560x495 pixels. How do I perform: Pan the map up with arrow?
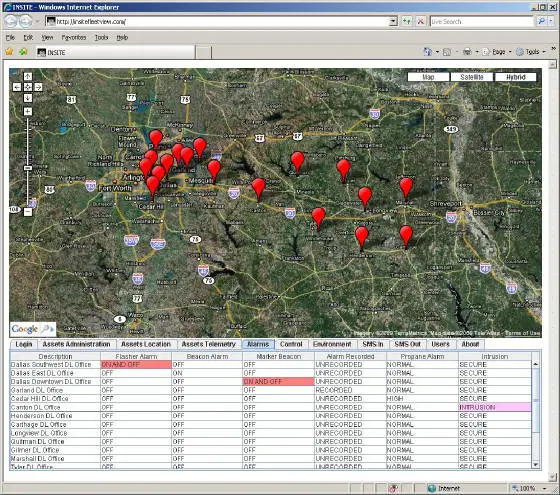click(x=28, y=76)
